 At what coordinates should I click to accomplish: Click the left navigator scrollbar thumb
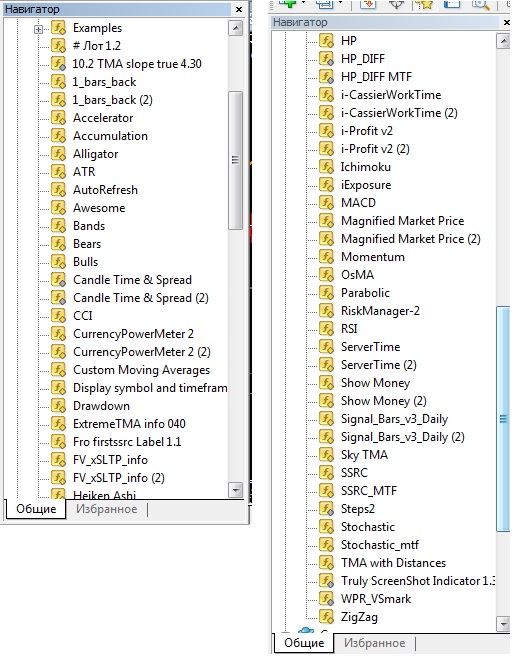click(236, 160)
